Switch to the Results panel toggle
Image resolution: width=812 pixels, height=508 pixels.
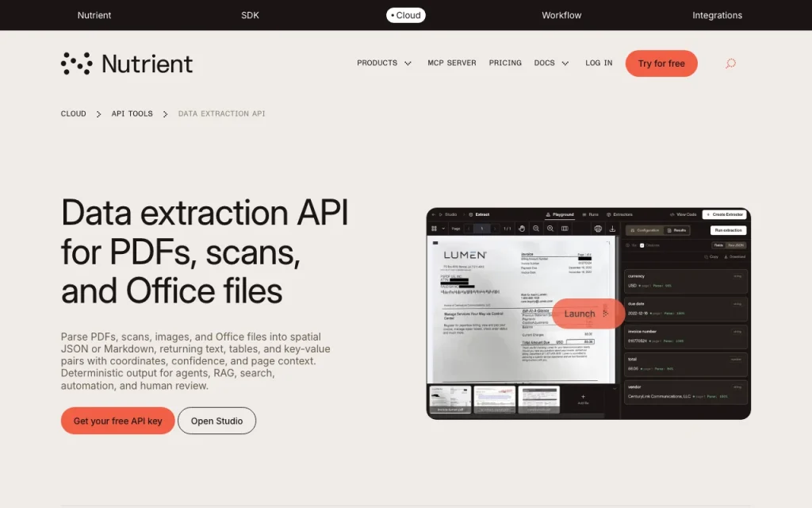coord(676,230)
